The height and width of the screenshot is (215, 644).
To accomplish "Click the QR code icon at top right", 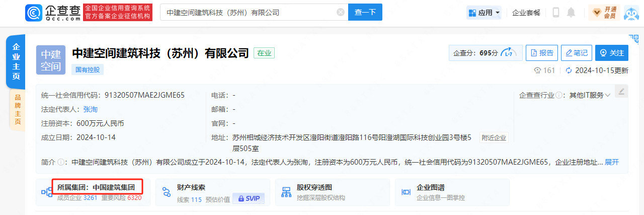I will coord(633,38).
